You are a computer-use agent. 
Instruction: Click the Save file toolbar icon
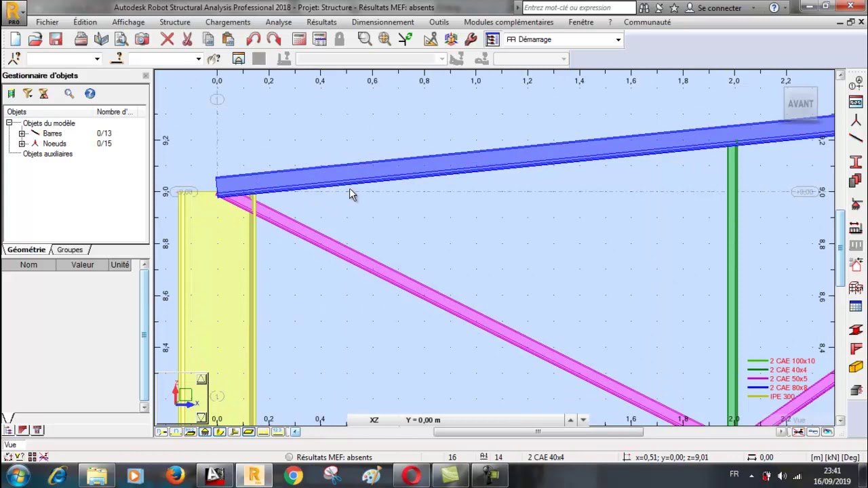click(x=56, y=39)
